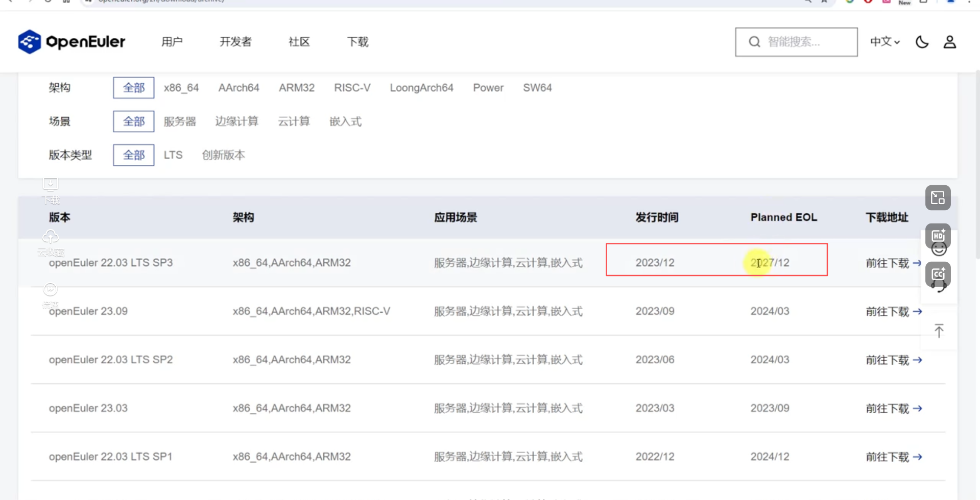Filter version type by 创新版本
Image resolution: width=980 pixels, height=500 pixels.
click(224, 155)
